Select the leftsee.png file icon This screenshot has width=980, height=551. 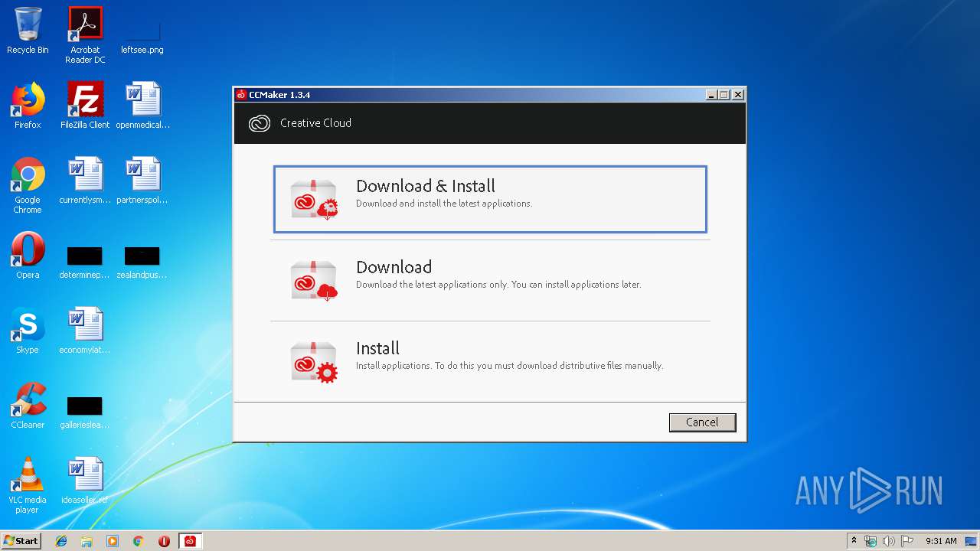click(x=142, y=31)
